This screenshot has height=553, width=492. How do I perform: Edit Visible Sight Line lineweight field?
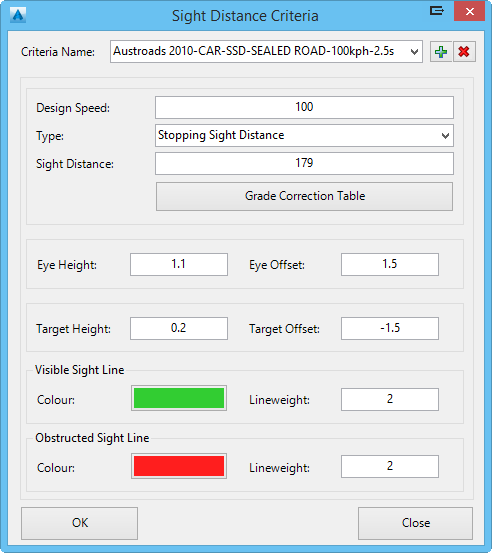tap(390, 399)
